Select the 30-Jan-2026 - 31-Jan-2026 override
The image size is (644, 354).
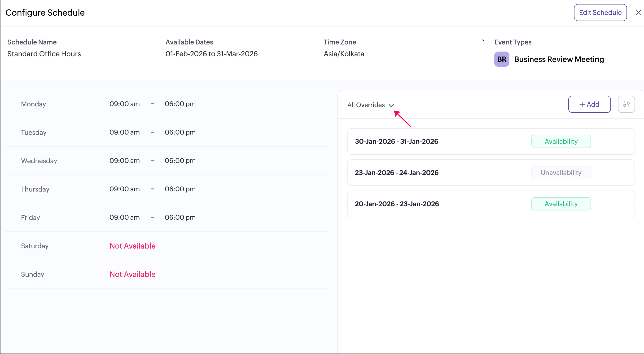(397, 141)
